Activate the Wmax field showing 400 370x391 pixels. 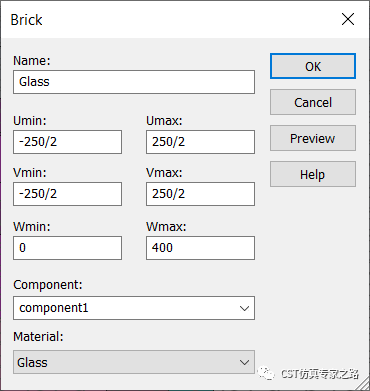(200, 248)
